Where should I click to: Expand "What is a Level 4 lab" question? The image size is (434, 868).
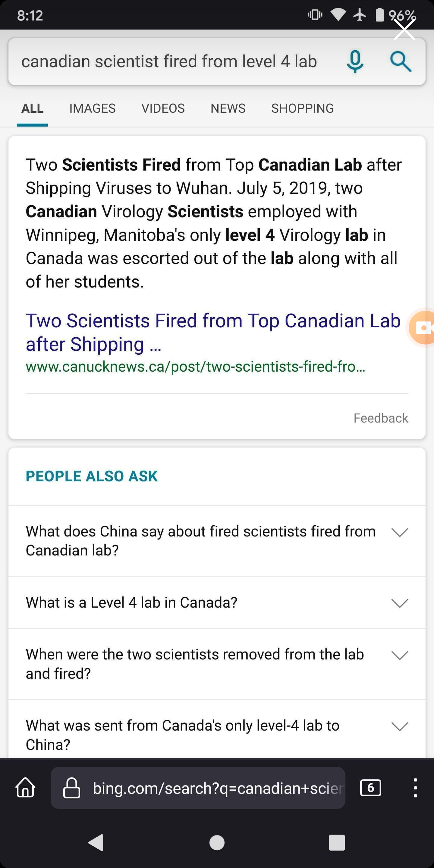pos(400,603)
